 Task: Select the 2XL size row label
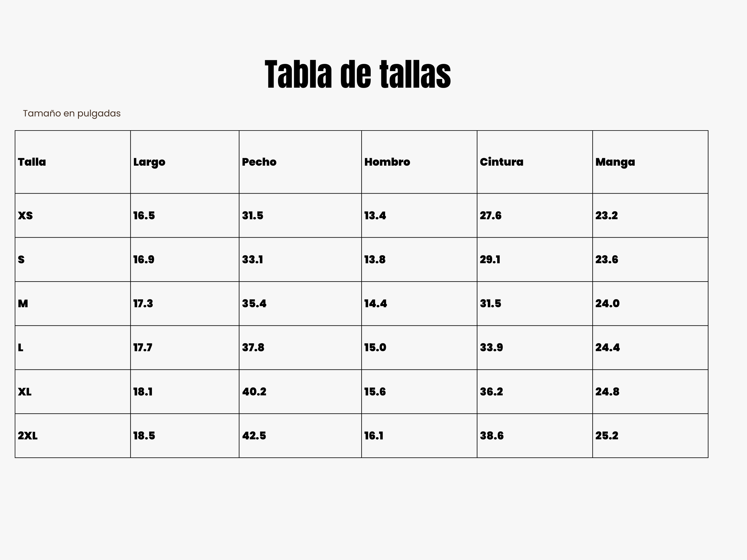(28, 436)
